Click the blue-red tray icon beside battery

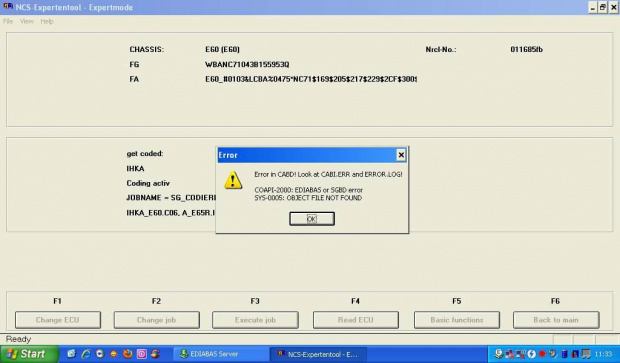point(575,354)
